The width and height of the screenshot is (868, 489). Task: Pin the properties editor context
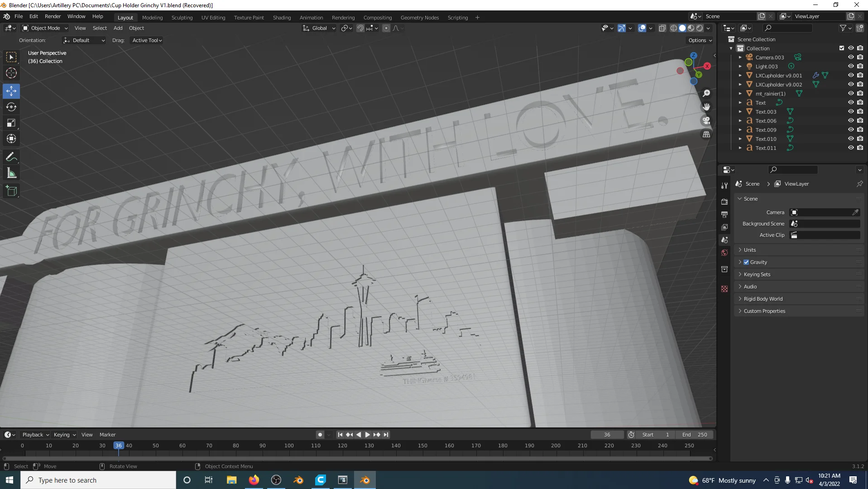click(859, 184)
